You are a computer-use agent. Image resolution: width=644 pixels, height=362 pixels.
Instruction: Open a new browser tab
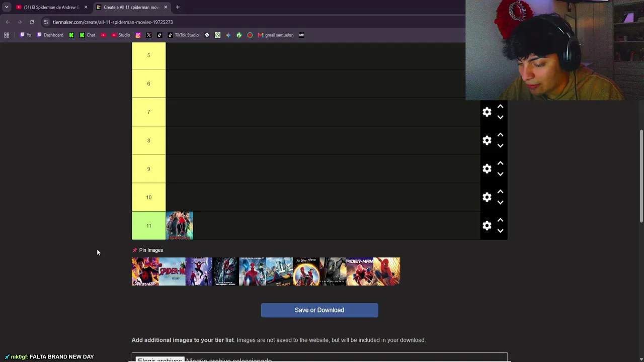tap(178, 7)
